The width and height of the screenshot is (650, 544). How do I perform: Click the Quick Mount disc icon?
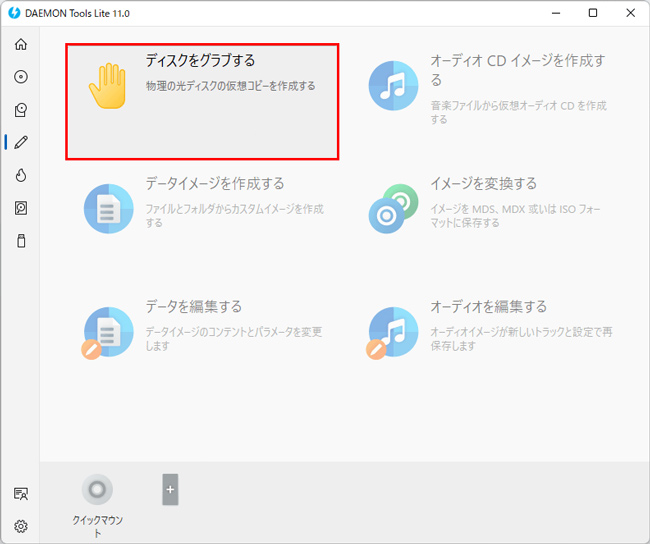pyautogui.click(x=97, y=489)
